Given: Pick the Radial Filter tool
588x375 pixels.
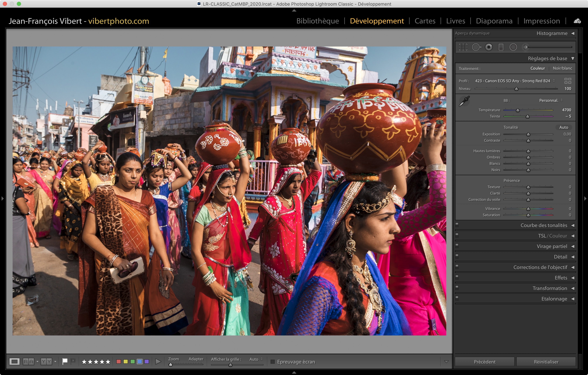Looking at the screenshot, I should (x=513, y=47).
